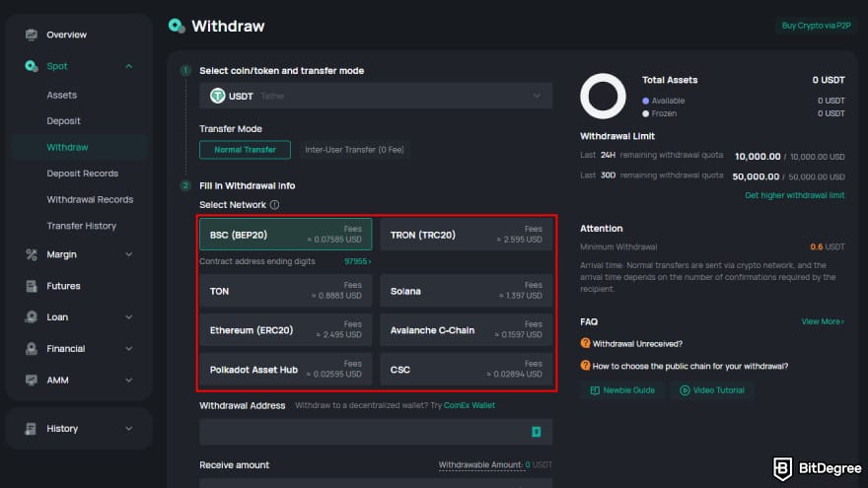Select the Ethereum (ERC20) network
Viewport: 868px width, 488px height.
point(286,329)
